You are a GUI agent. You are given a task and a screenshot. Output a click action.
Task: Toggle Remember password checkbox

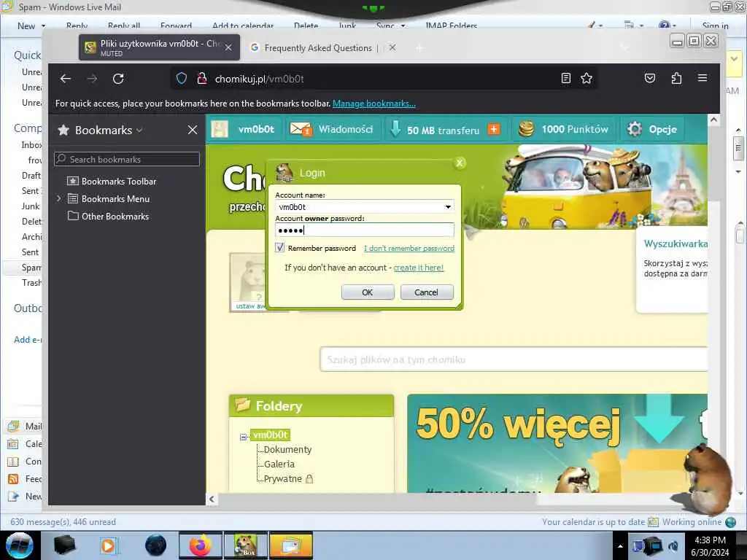[x=279, y=248]
